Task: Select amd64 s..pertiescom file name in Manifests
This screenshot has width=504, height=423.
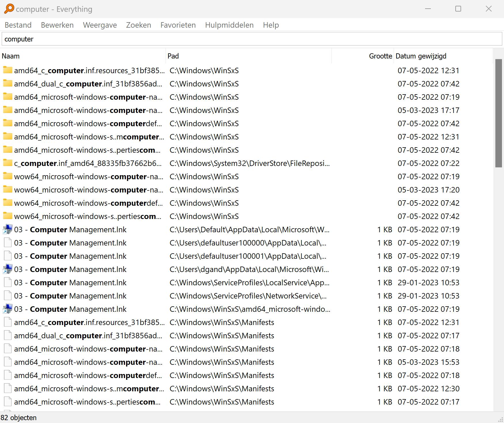Action: (87, 402)
